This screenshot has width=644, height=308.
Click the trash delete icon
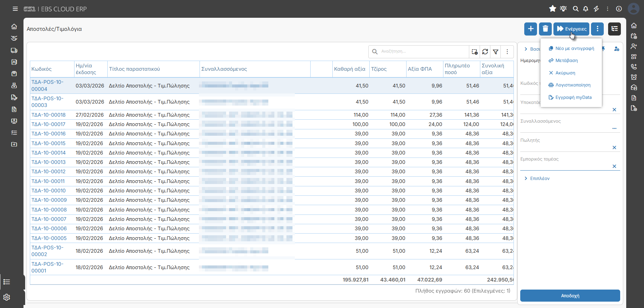[x=545, y=29]
